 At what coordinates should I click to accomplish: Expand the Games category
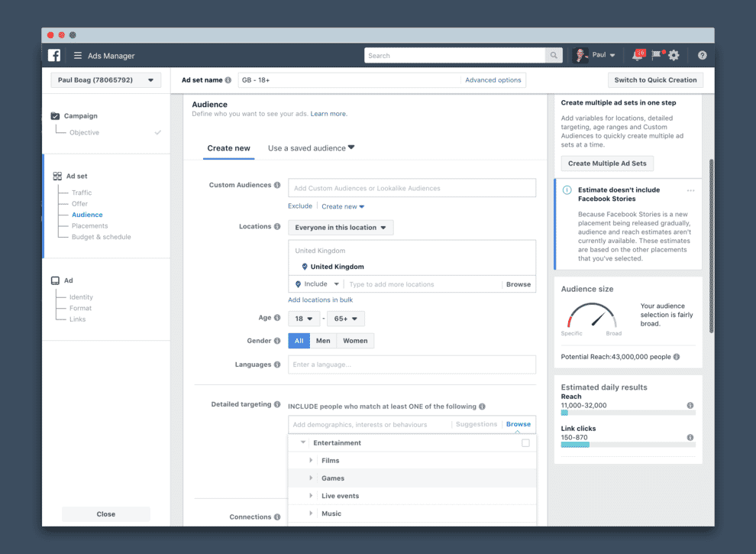(311, 478)
